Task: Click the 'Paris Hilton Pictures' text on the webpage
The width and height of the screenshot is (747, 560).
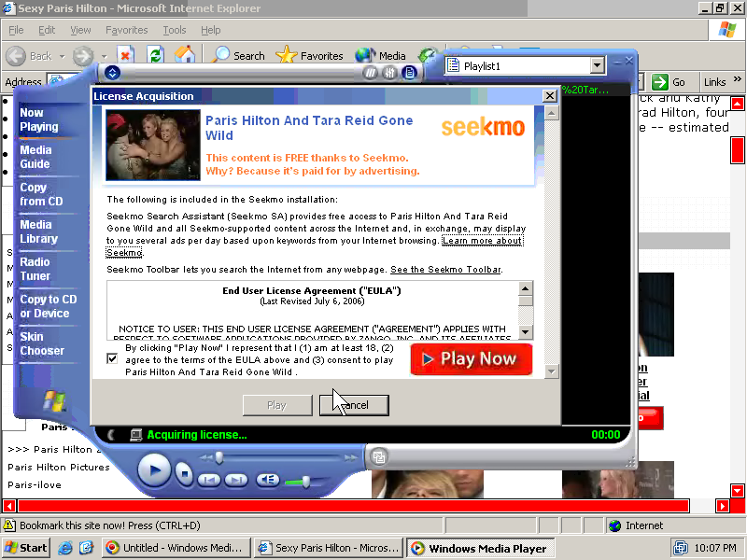Action: click(x=59, y=468)
